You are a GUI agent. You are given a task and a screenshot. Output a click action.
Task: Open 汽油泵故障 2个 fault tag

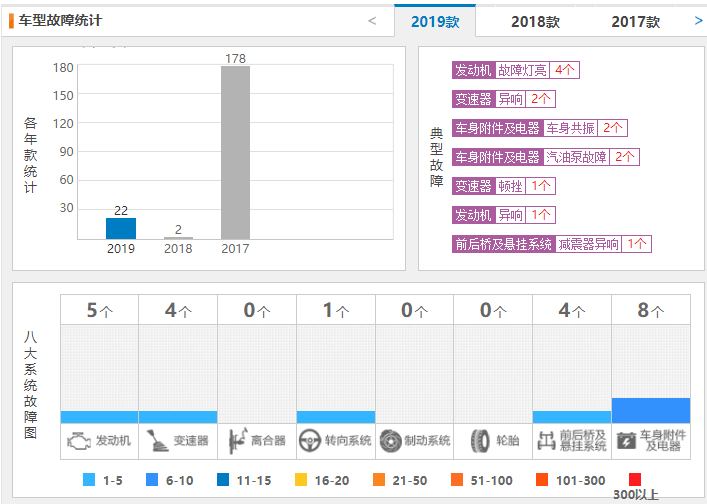(546, 157)
